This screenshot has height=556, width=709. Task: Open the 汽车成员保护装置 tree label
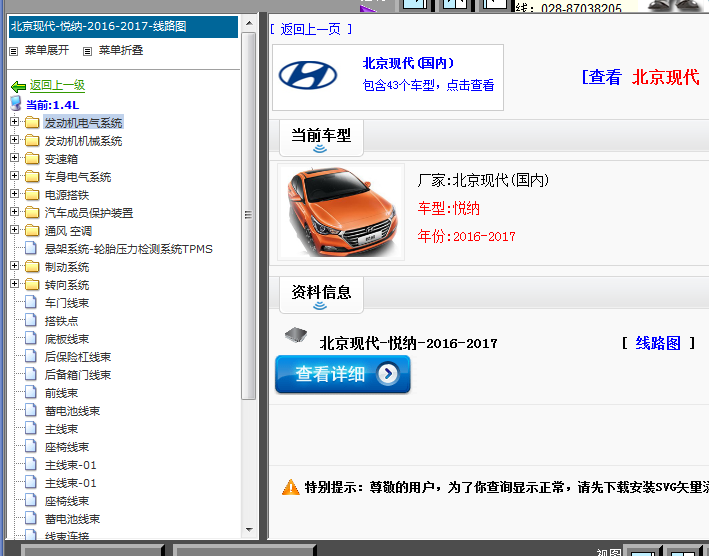[89, 213]
